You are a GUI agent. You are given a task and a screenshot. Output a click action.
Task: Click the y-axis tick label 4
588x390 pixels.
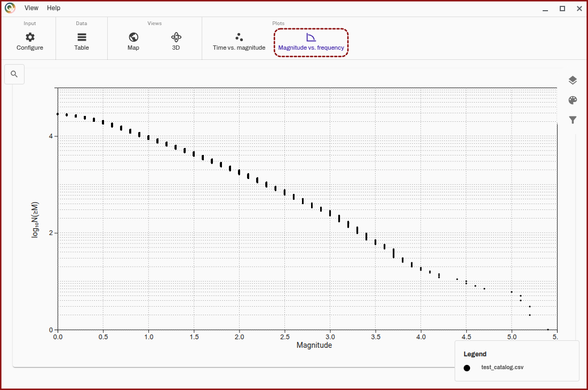coord(51,136)
